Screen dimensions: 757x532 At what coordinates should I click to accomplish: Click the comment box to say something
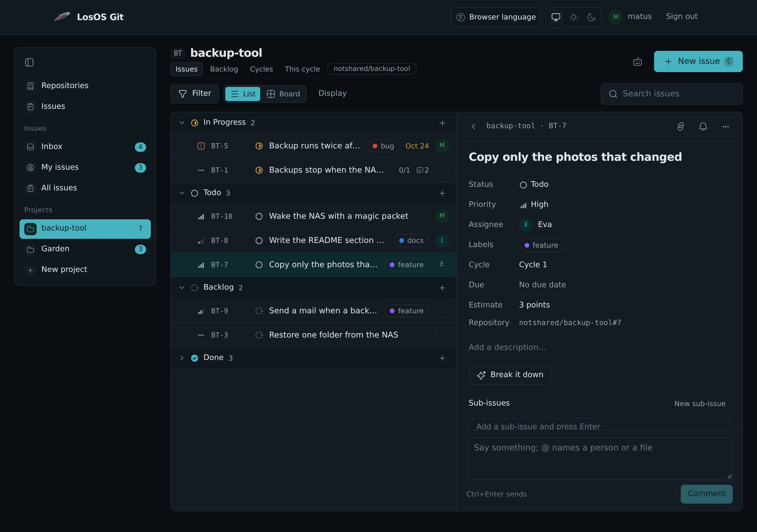tap(599, 459)
